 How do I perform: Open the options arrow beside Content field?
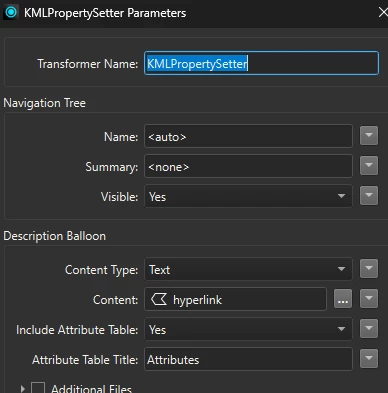(x=369, y=299)
